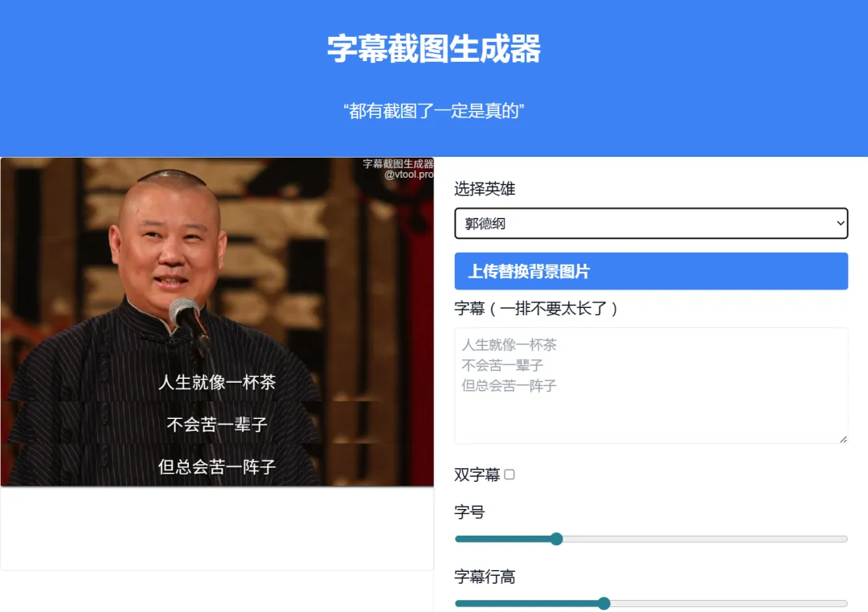Click into the 字幕 text area

pos(651,385)
